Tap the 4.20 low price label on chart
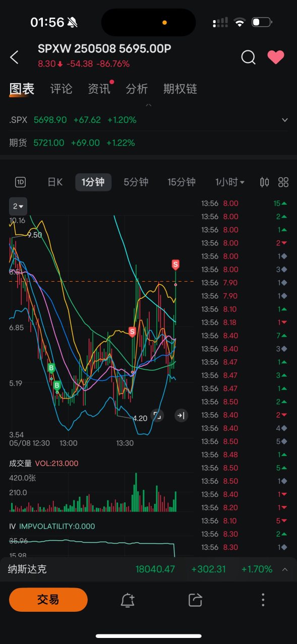The width and height of the screenshot is (297, 644). (x=140, y=418)
